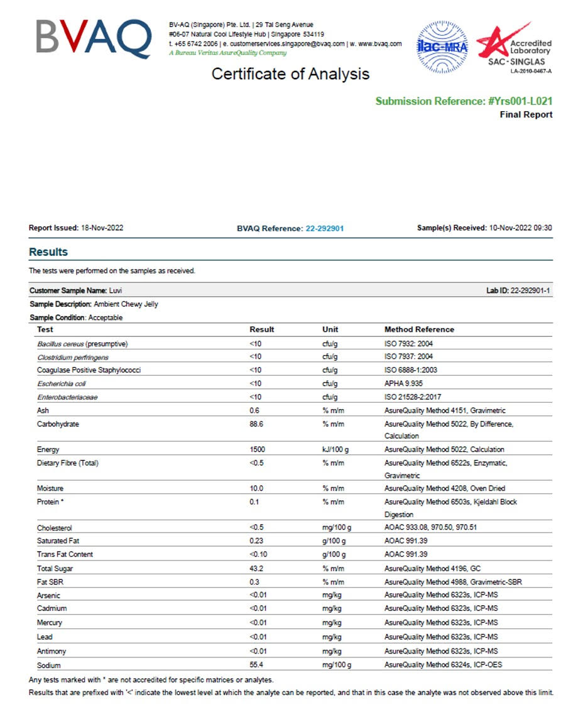The height and width of the screenshot is (707, 588).
Task: Click the Test column header
Action: [45, 329]
